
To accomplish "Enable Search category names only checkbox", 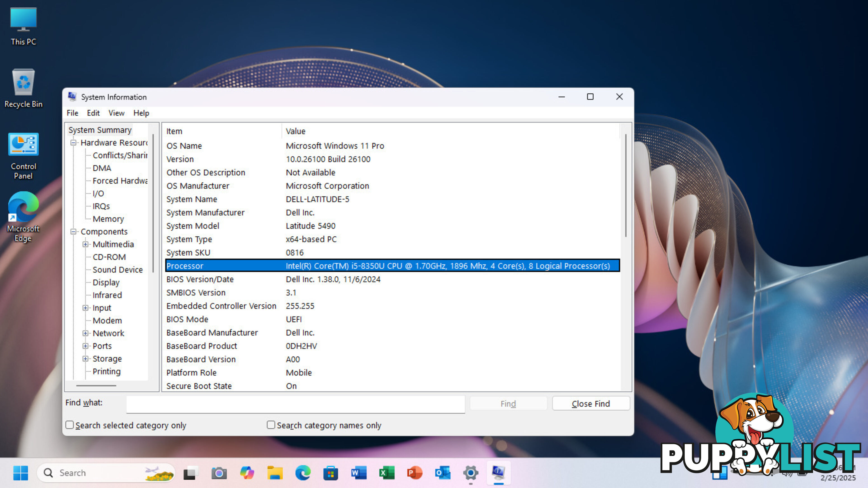I will [271, 425].
